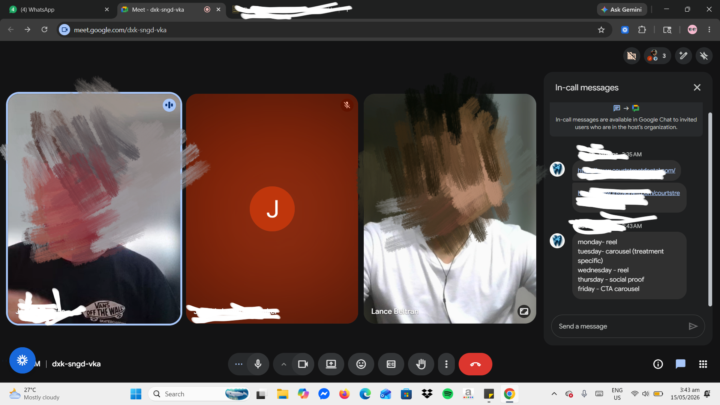
Task: Close the In-call messages panel
Action: click(697, 87)
